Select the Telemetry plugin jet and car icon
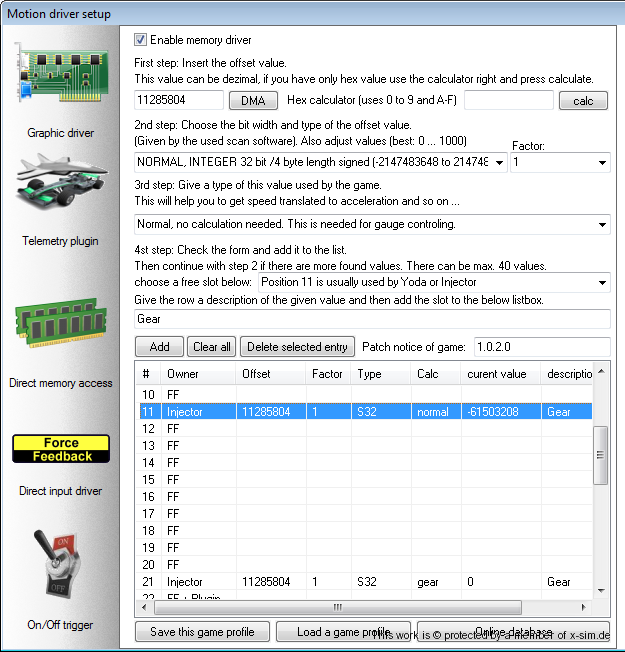 pos(59,190)
